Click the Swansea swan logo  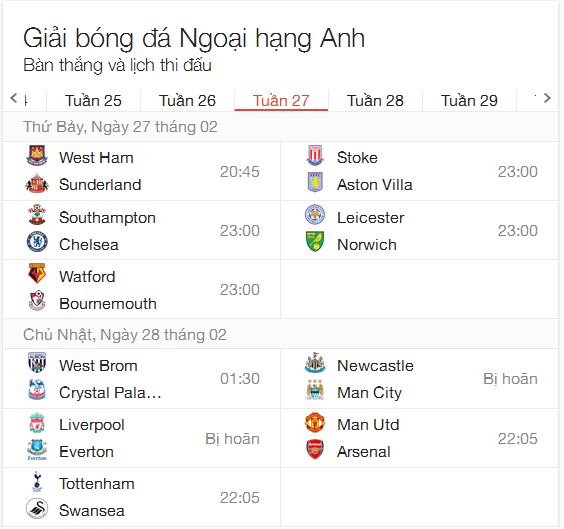37,510
